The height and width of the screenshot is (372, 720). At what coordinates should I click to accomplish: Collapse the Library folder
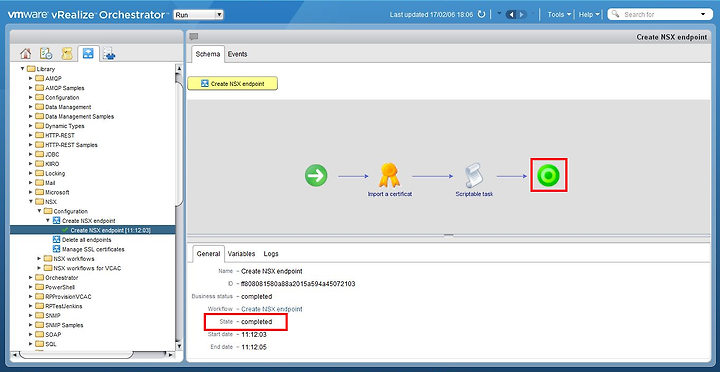coord(22,69)
